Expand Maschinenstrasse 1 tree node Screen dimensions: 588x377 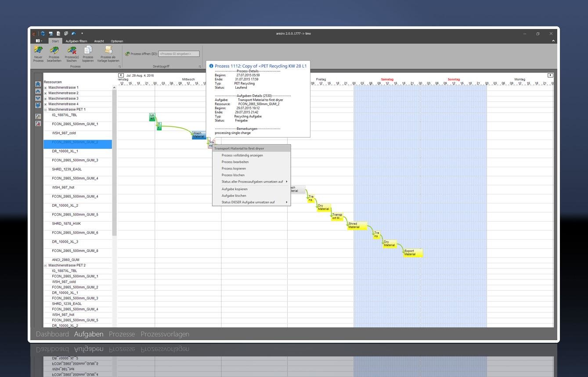click(x=46, y=88)
